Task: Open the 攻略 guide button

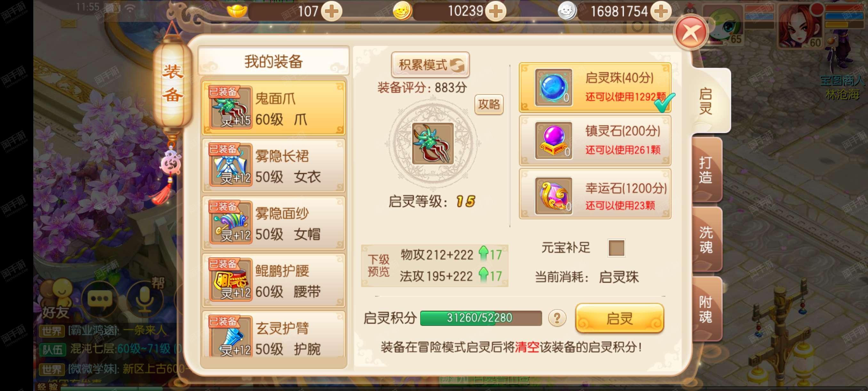Action: [x=489, y=104]
